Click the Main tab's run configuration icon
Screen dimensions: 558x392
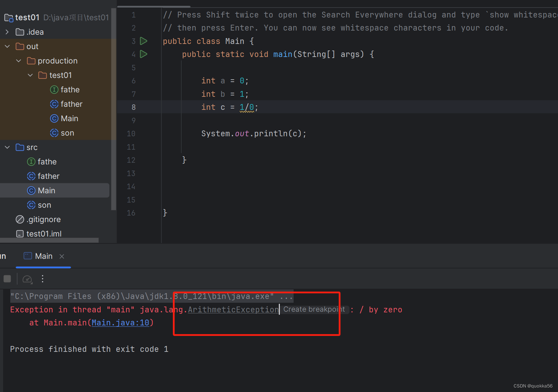(28, 256)
